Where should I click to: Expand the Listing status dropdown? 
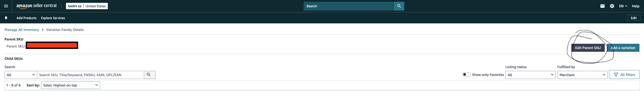(x=530, y=75)
